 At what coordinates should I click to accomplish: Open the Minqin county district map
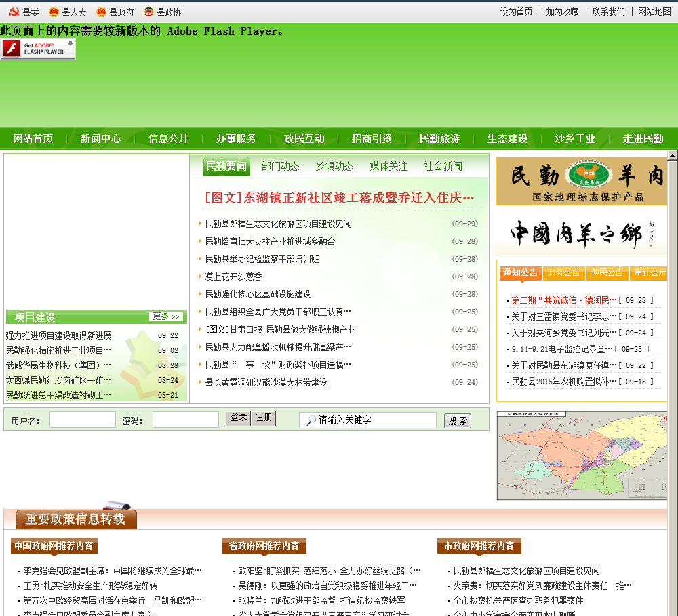click(x=581, y=455)
